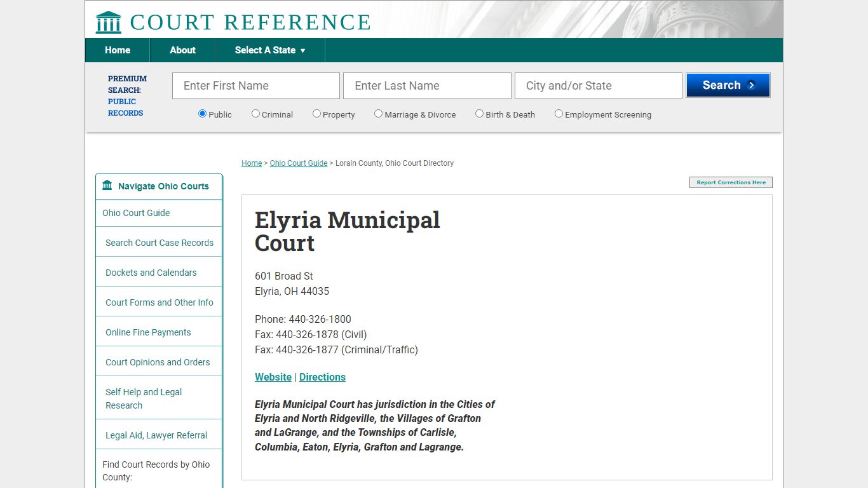Image resolution: width=868 pixels, height=488 pixels.
Task: Click the Court Reference courthouse logo icon
Action: point(108,22)
